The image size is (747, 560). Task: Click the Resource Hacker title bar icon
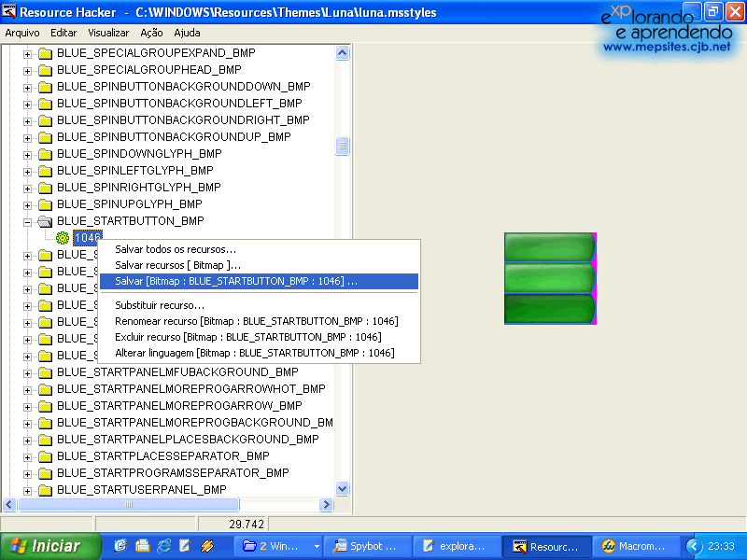[9, 11]
